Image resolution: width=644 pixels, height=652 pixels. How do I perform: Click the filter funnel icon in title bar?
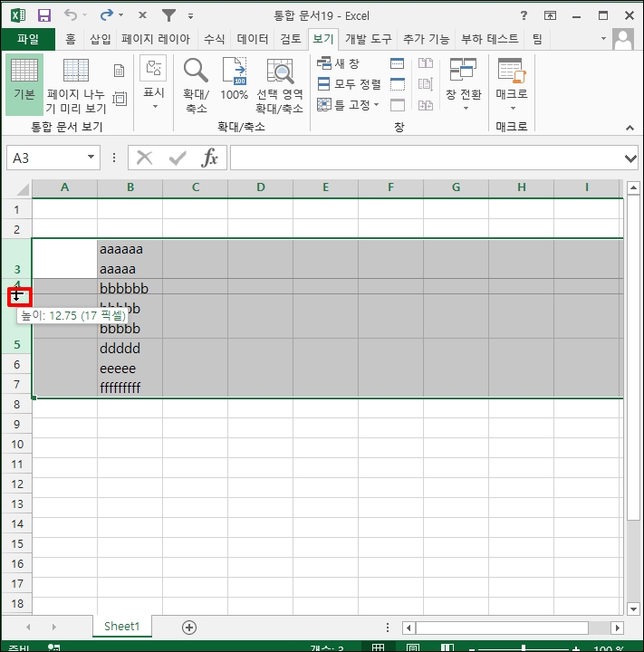pos(168,15)
